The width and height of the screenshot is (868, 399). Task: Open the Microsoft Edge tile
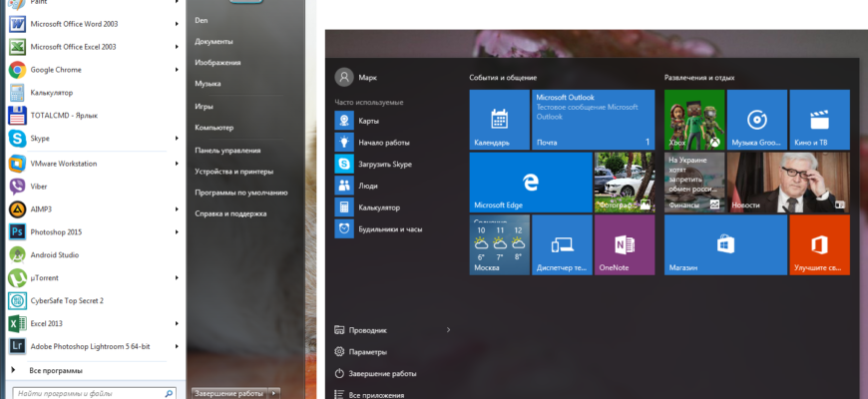(531, 183)
